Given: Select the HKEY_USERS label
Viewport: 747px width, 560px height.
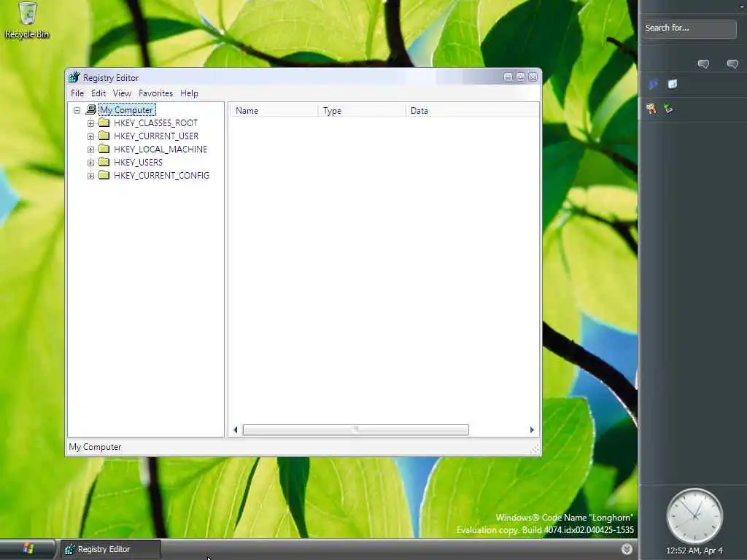Looking at the screenshot, I should pyautogui.click(x=138, y=163).
